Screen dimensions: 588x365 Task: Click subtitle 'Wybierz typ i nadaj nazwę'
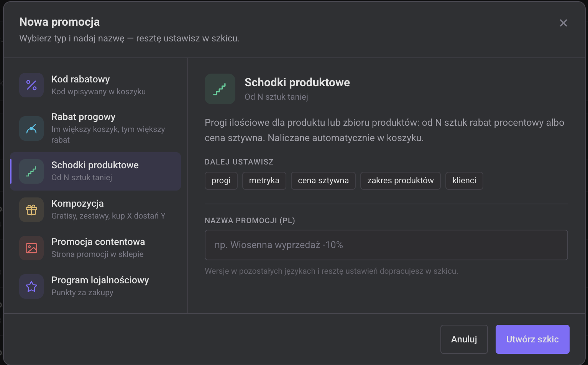[129, 38]
